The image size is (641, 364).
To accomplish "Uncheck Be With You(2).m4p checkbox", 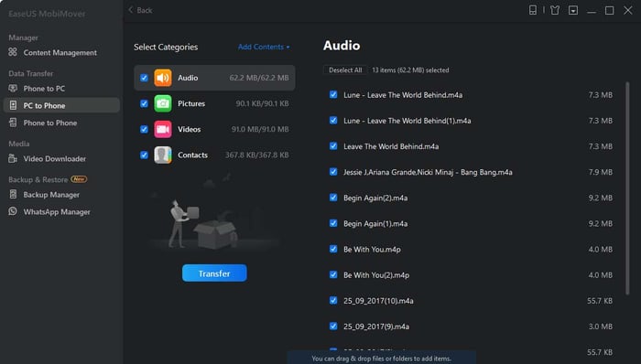I will coord(333,274).
